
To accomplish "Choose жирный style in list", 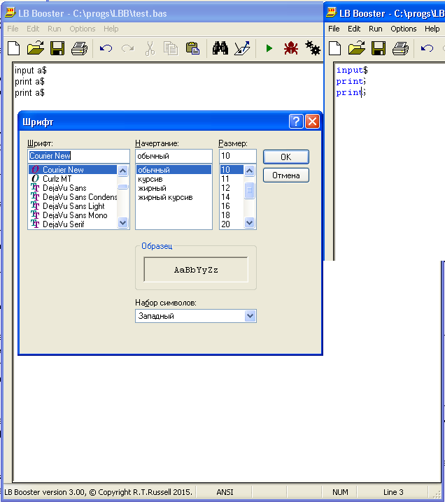I will (x=174, y=188).
